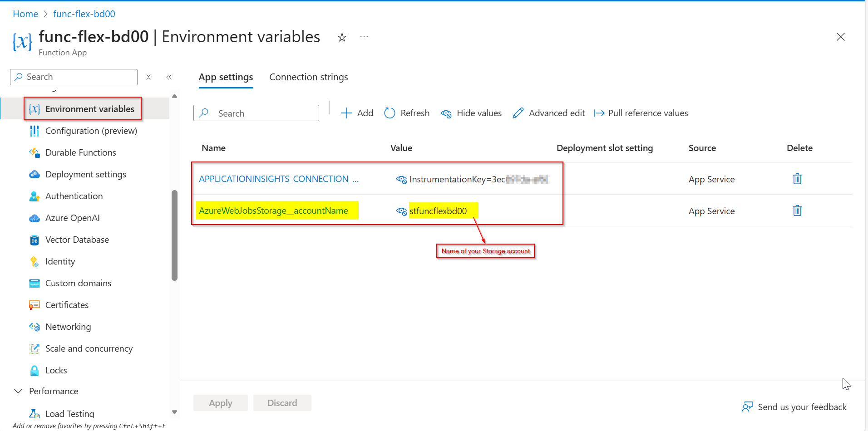Add a new app setting
The image size is (868, 431).
click(357, 113)
